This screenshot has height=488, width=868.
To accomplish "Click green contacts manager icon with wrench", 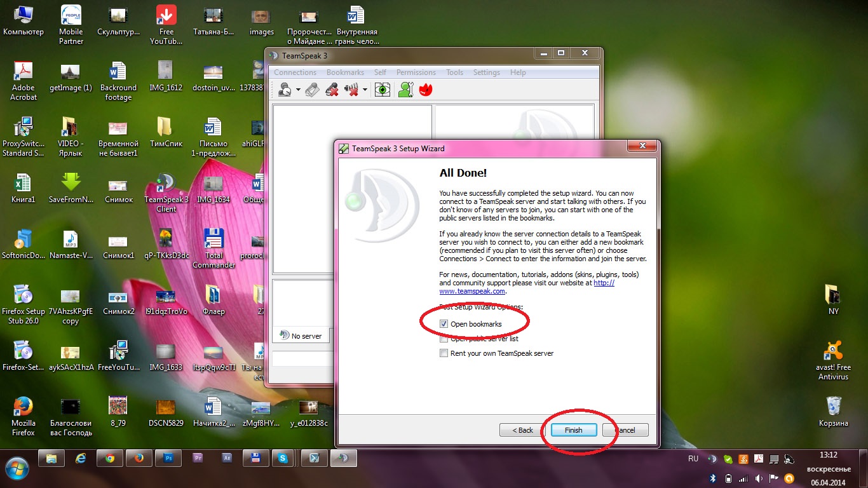I will tap(405, 90).
